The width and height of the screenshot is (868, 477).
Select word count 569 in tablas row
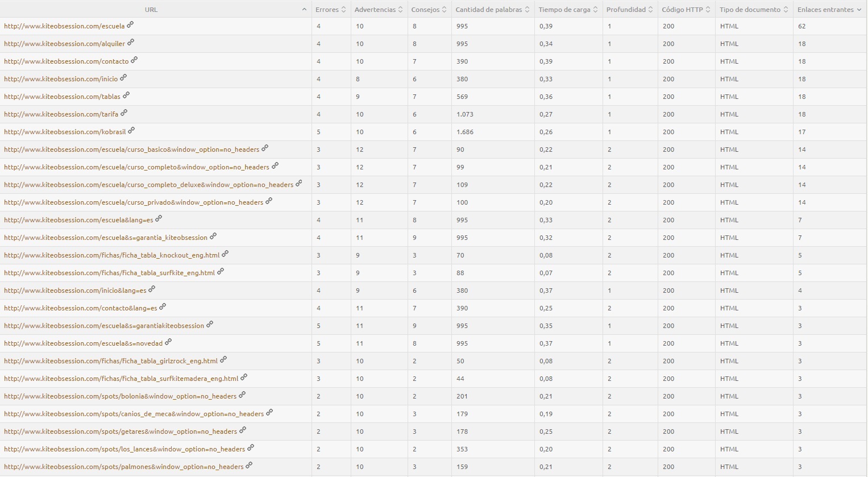coord(462,97)
